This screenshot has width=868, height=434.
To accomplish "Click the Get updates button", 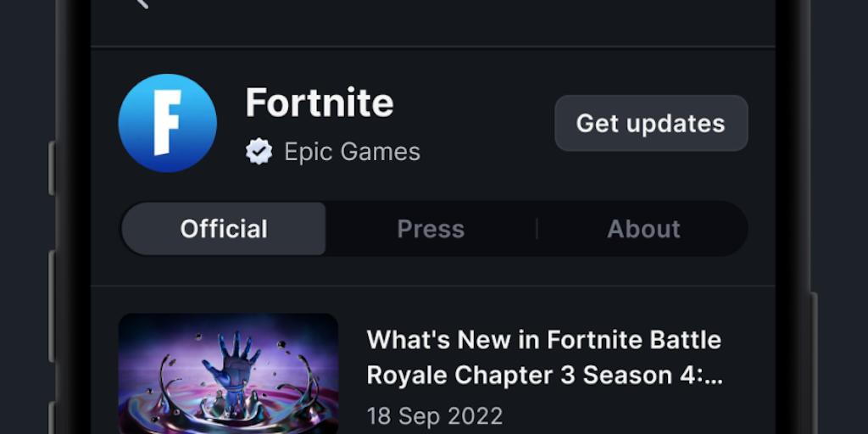I will point(651,123).
